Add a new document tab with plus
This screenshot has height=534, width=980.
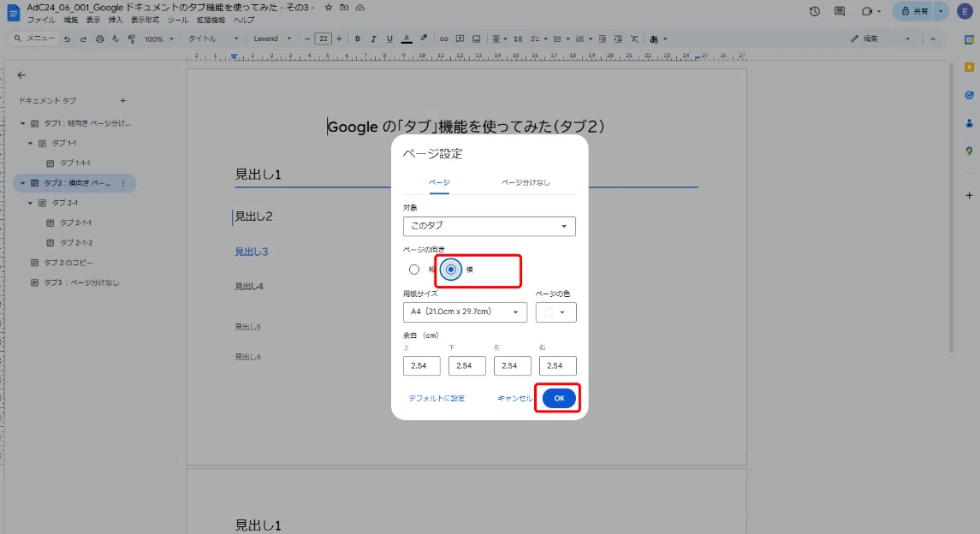[123, 101]
